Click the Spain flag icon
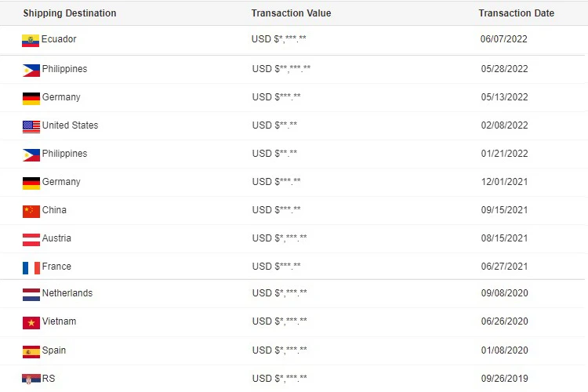The height and width of the screenshot is (392, 588). tap(31, 351)
